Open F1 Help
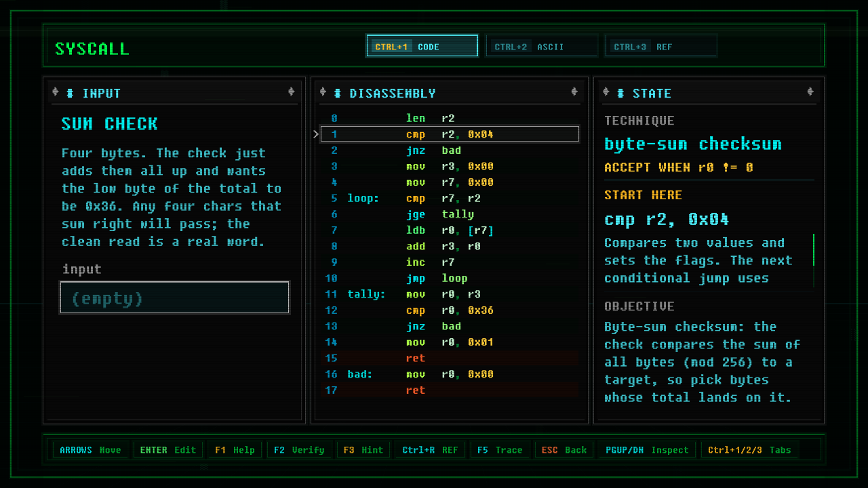The width and height of the screenshot is (868, 488). [235, 450]
